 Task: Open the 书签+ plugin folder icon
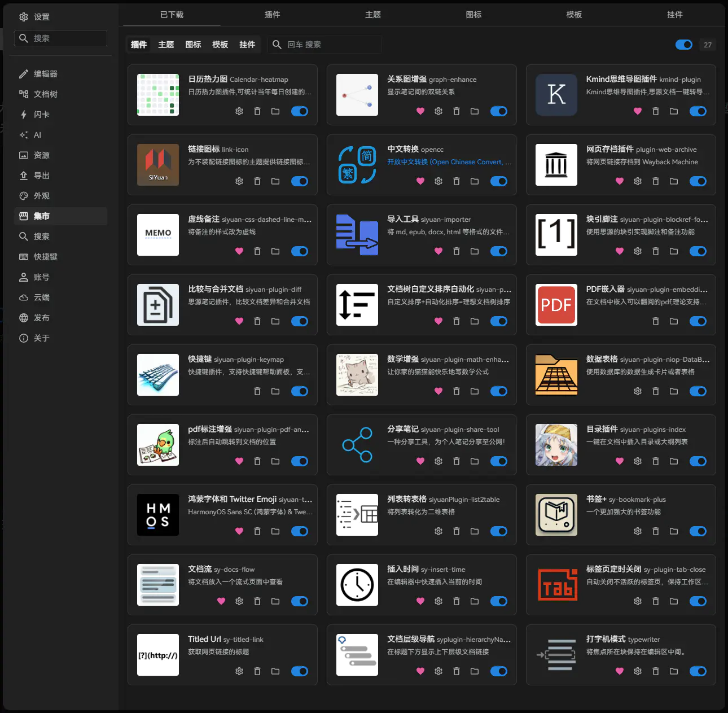tap(674, 531)
